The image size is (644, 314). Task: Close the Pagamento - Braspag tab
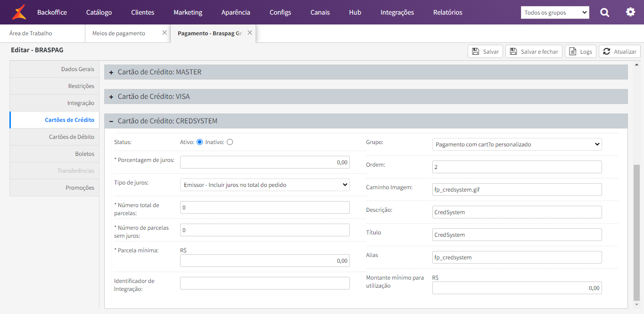tap(250, 33)
